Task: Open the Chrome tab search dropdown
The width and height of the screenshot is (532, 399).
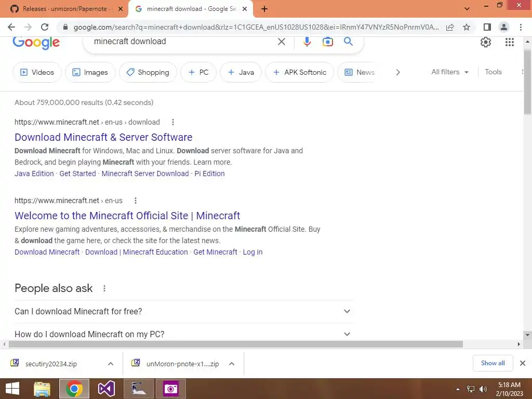Action: 467,9
